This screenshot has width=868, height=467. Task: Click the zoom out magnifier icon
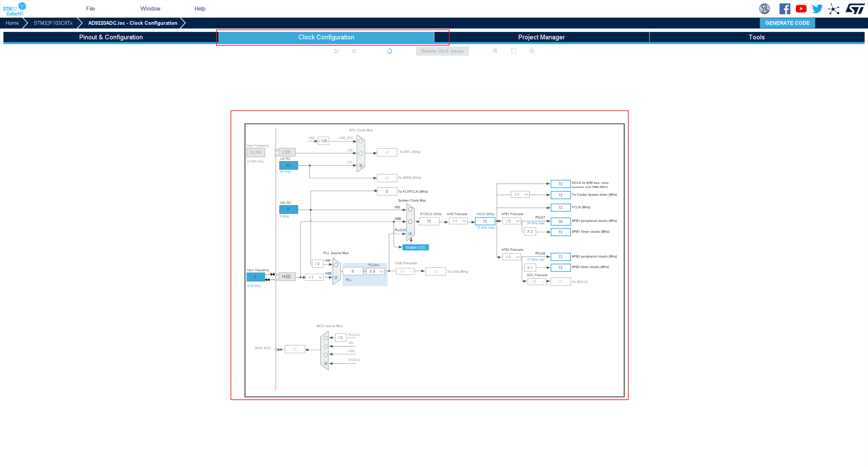click(x=531, y=51)
